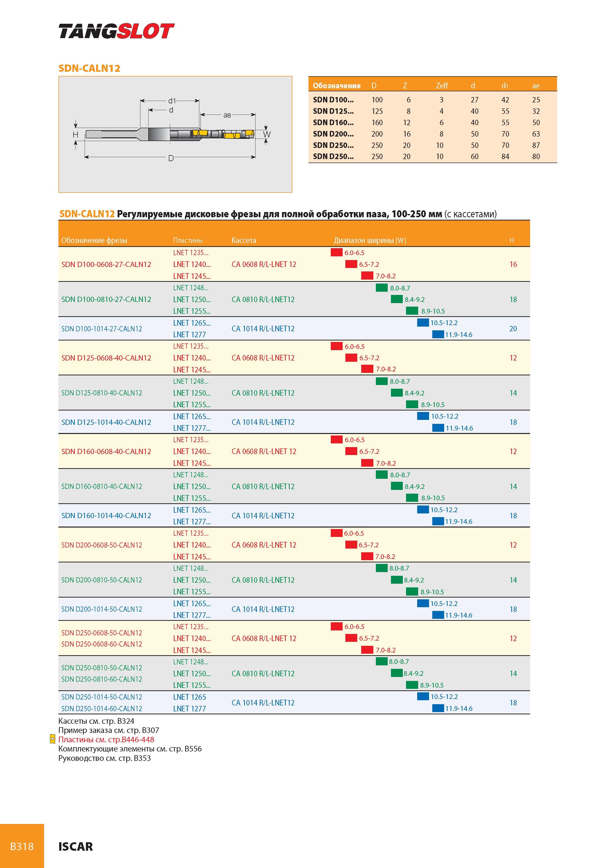This screenshot has height=868, width=614.
Task: Select SDN D160-1014-40-CALN12 designation
Action: coord(106,516)
